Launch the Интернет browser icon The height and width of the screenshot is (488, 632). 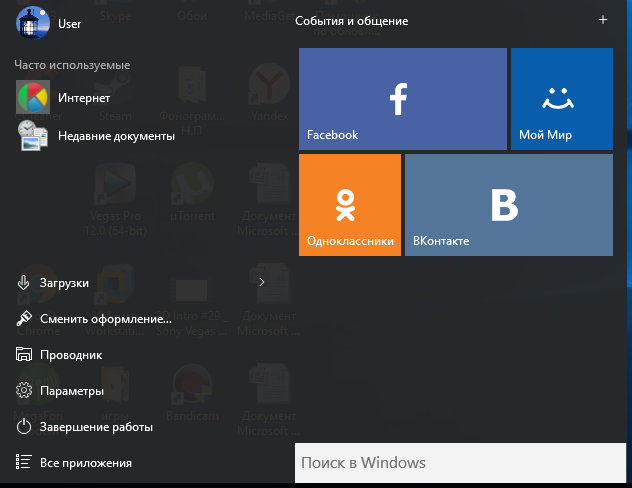[33, 97]
